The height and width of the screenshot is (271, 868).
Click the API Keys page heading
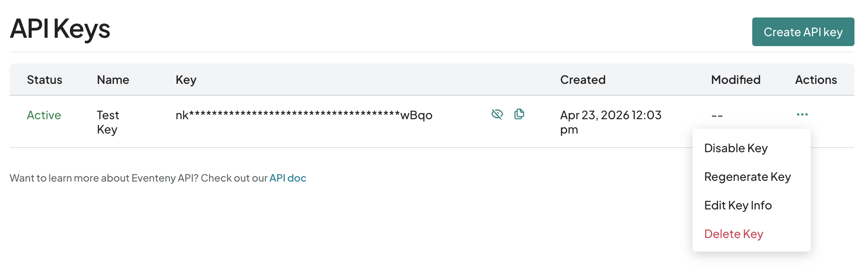tap(60, 29)
